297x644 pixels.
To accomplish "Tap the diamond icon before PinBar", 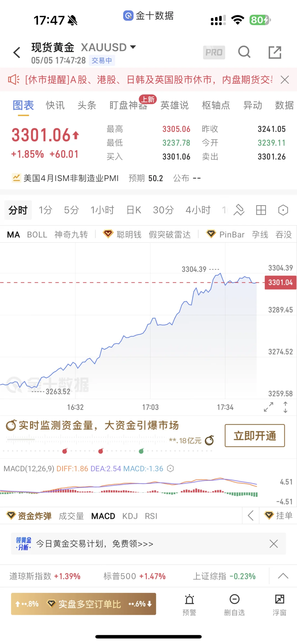I will (211, 234).
